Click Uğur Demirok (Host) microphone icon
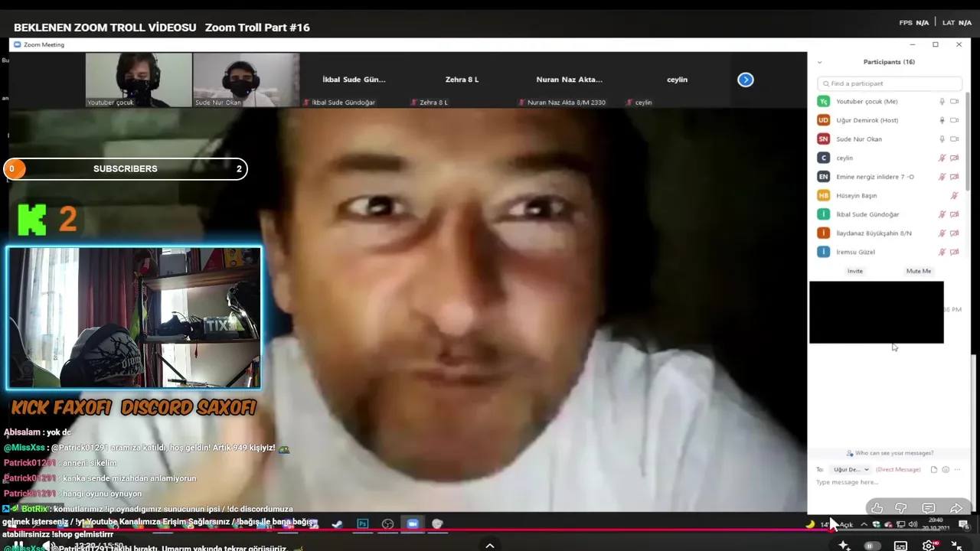Image resolution: width=980 pixels, height=551 pixels. click(942, 120)
